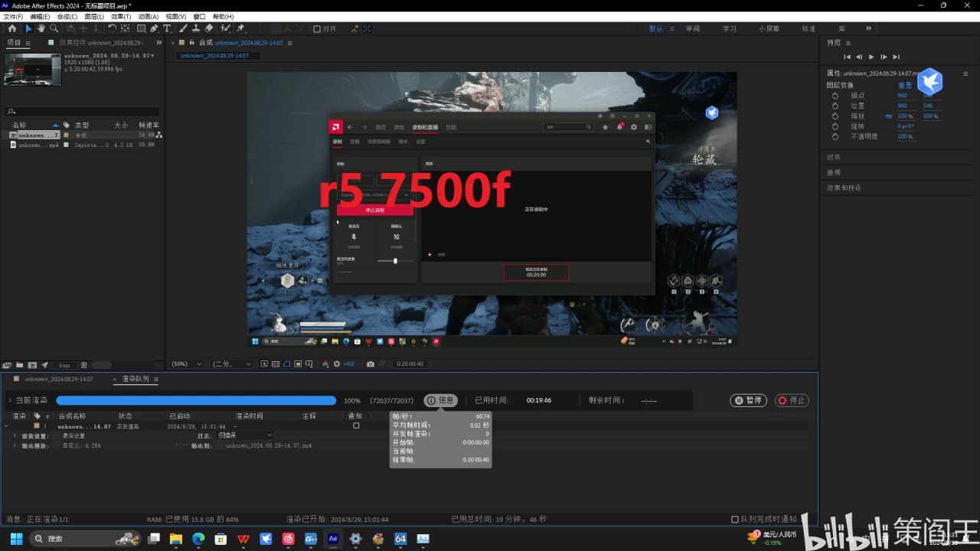The height and width of the screenshot is (551, 980).
Task: Toggle the queue finished notification checkbox
Action: point(735,519)
